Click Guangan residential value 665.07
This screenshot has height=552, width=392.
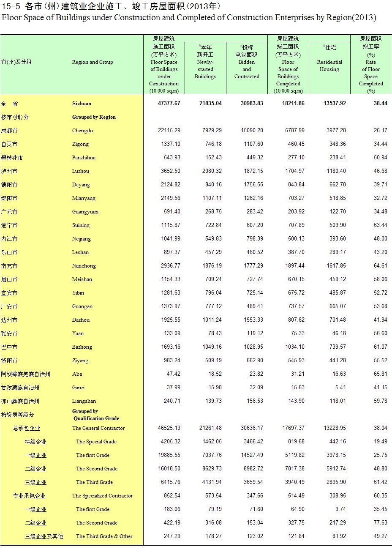pyautogui.click(x=338, y=306)
